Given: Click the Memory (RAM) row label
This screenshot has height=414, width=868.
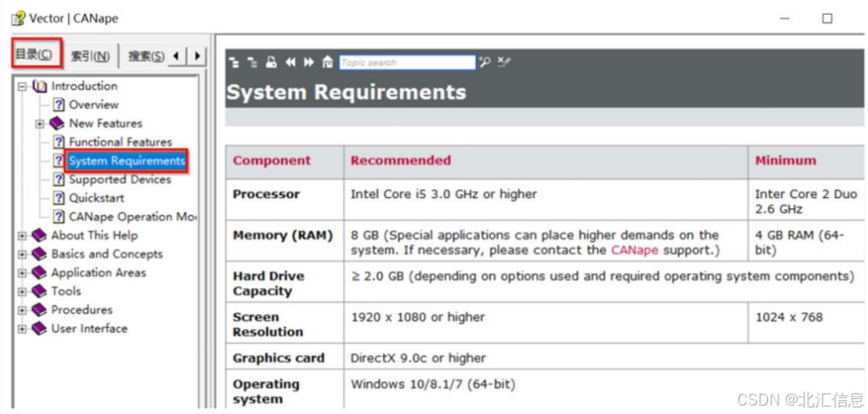Looking at the screenshot, I should [x=283, y=236].
